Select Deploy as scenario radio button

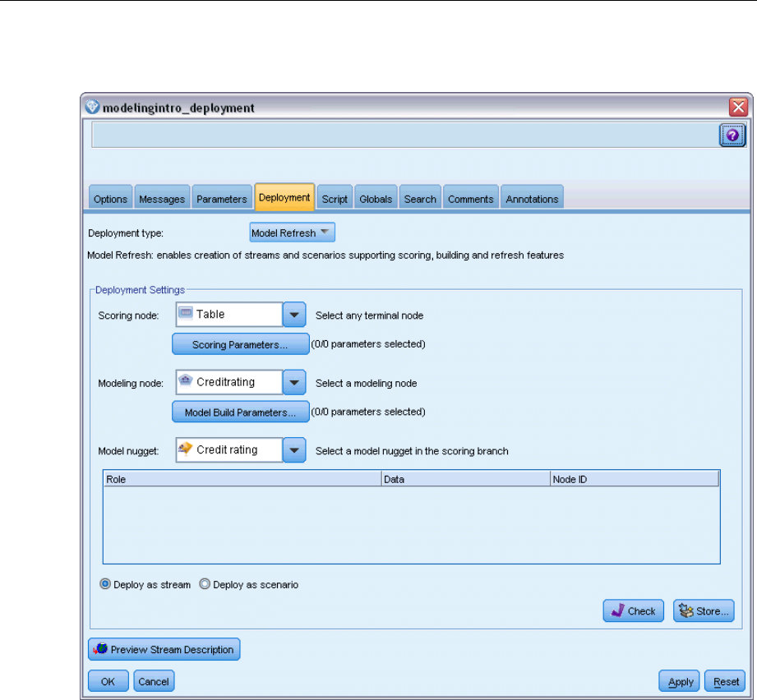pyautogui.click(x=205, y=585)
